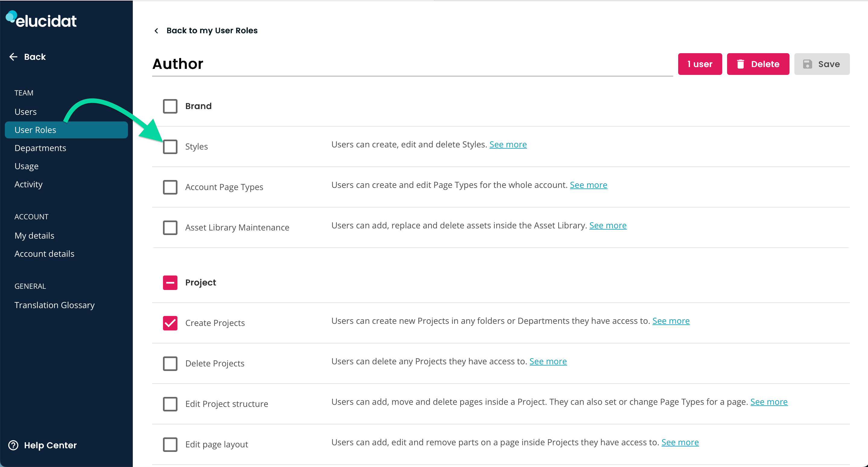Enable the Styles permission checkbox
The width and height of the screenshot is (868, 467).
pos(170,147)
